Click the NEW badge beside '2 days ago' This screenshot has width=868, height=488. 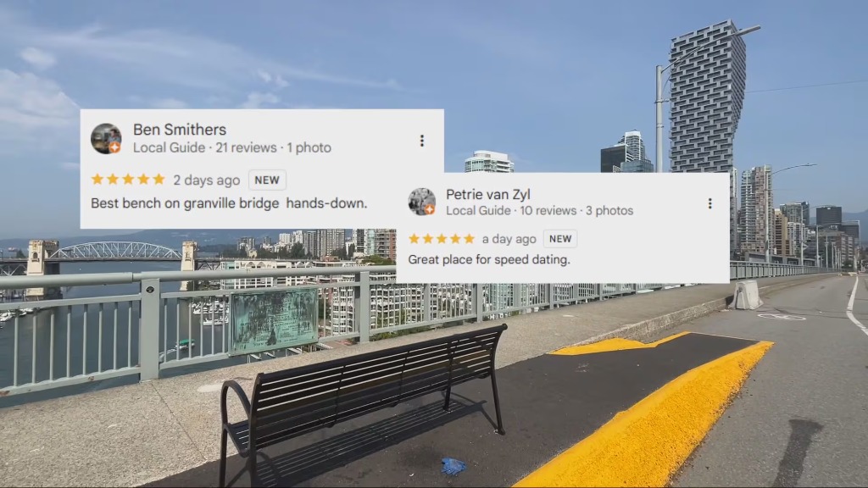pyautogui.click(x=267, y=180)
